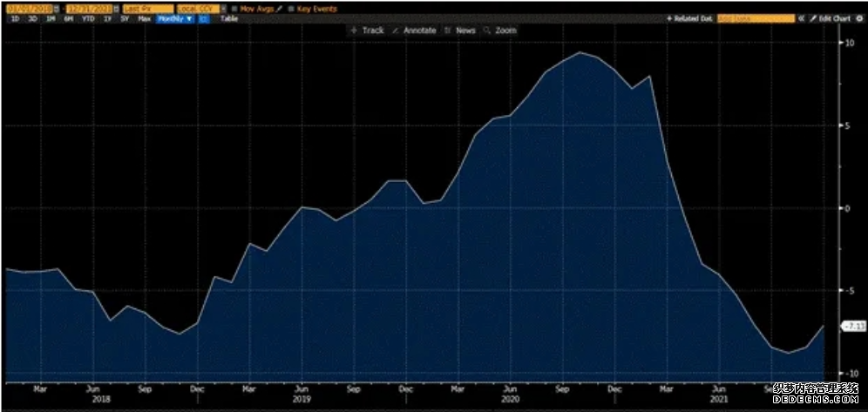Select the YTD range tab

[x=88, y=19]
